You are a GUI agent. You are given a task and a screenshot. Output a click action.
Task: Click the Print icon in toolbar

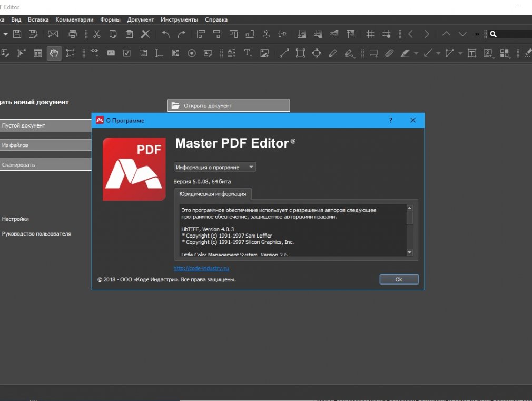pyautogui.click(x=73, y=34)
